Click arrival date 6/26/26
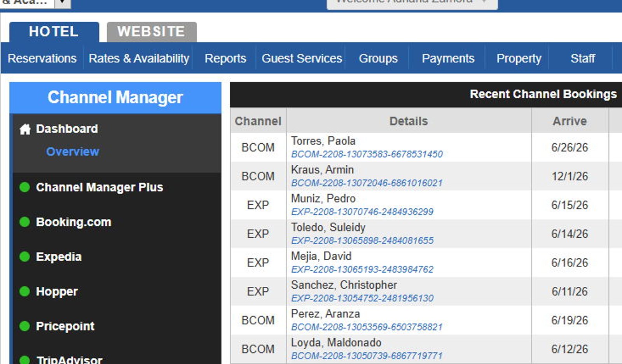The width and height of the screenshot is (622, 364). tap(570, 148)
